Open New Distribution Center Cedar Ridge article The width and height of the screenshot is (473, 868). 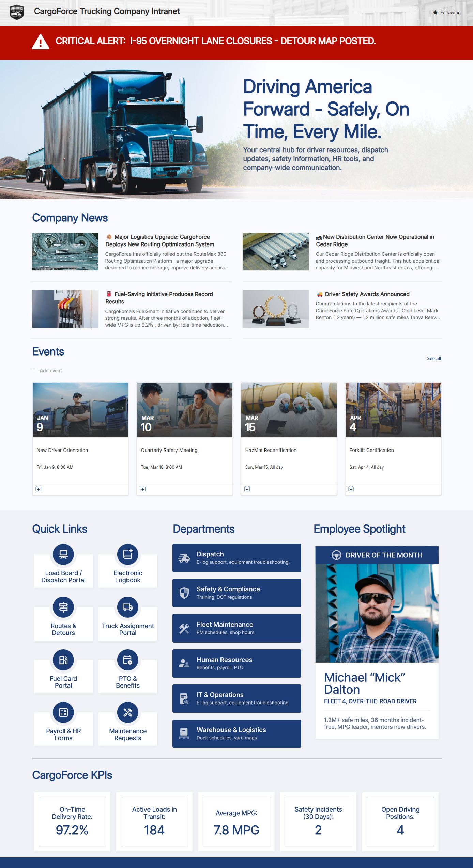(375, 240)
